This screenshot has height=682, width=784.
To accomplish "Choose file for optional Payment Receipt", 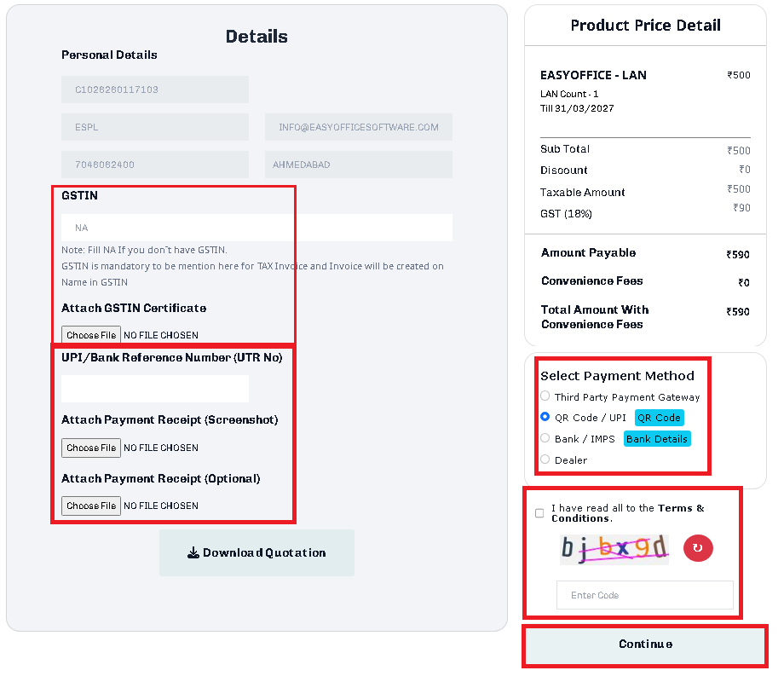I will 91,506.
